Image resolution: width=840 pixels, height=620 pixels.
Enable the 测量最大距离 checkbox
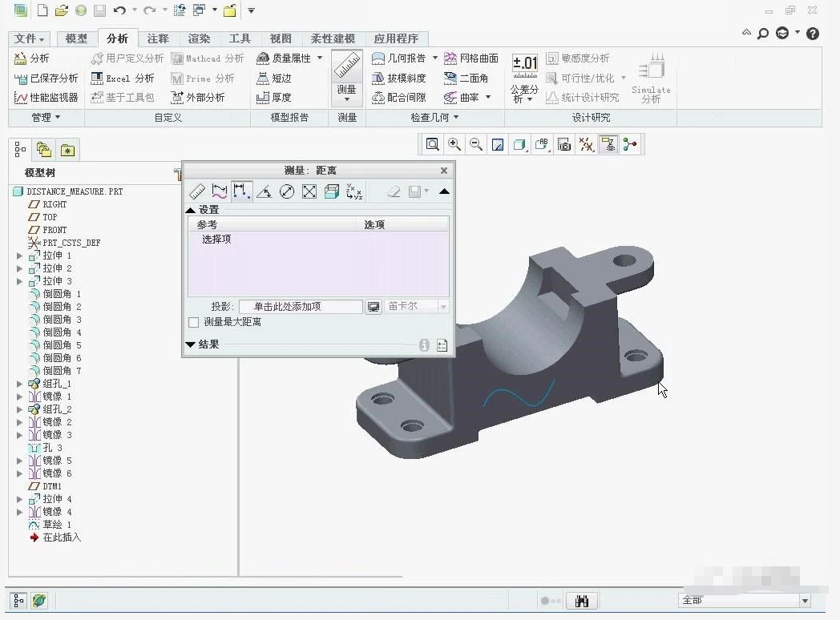pyautogui.click(x=193, y=322)
